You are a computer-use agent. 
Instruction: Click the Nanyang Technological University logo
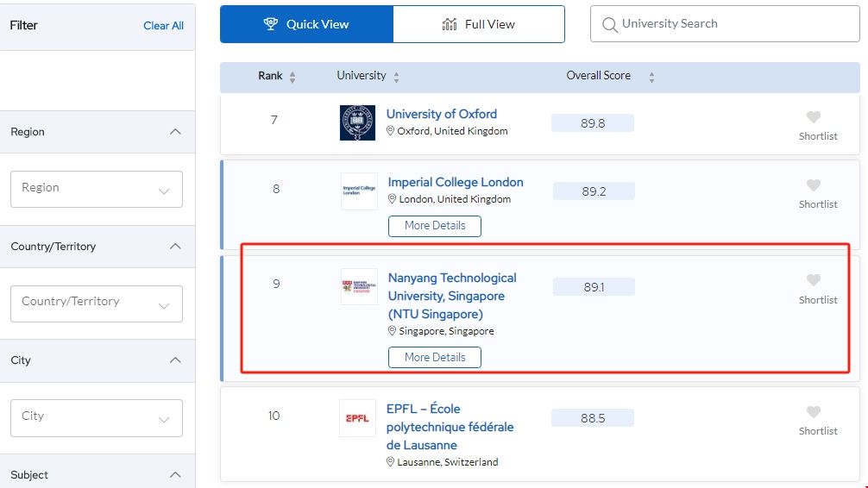click(x=359, y=286)
